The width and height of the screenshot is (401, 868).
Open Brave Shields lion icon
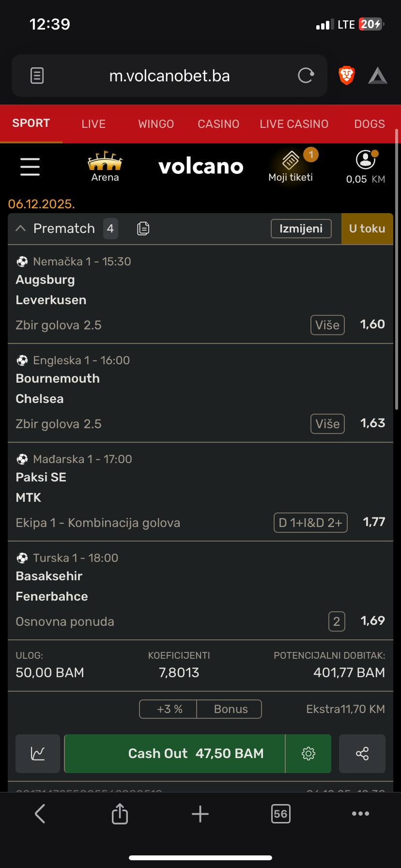point(347,76)
